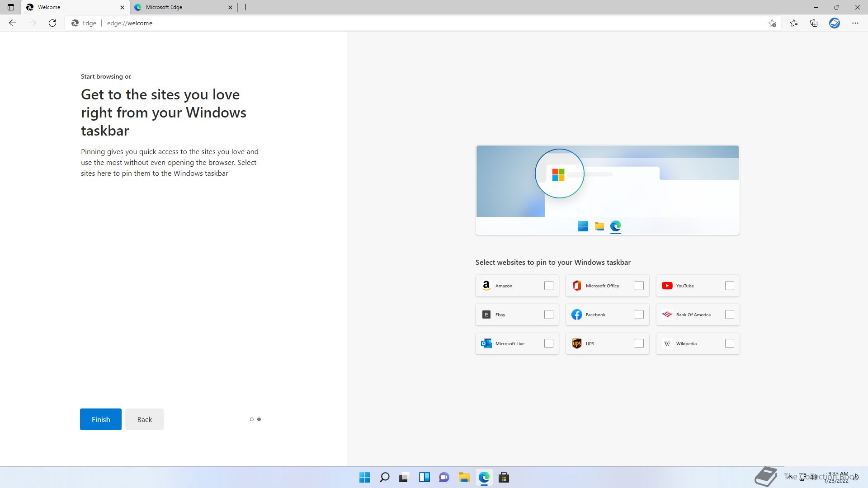Click the Ebay logo icon
The height and width of the screenshot is (488, 868).
pos(486,314)
